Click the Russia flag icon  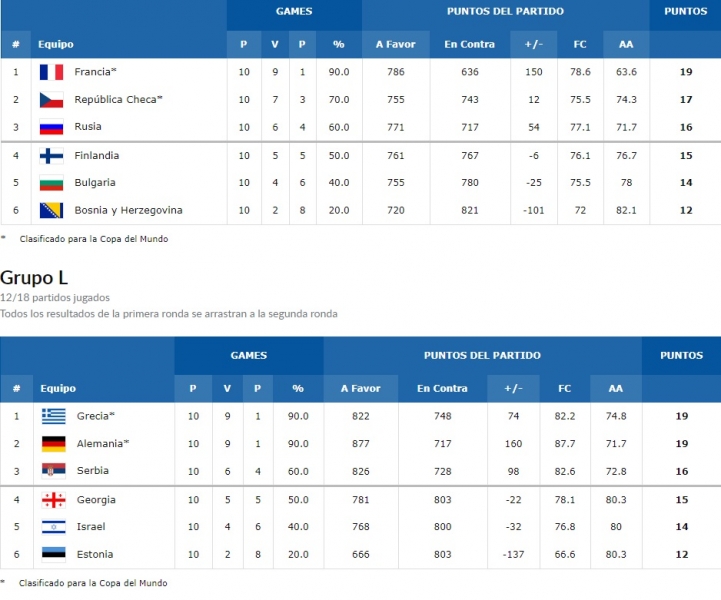tap(52, 127)
